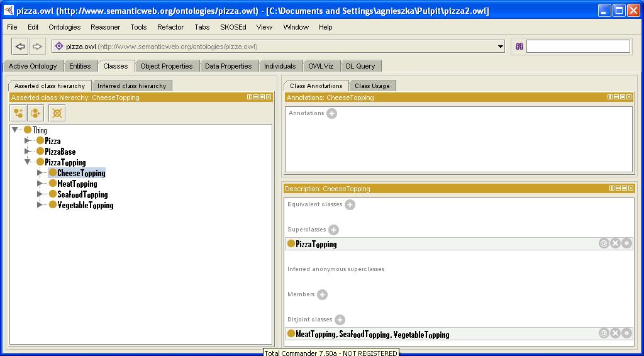Click the @ annotate icon on PizzaTopping superclass row
The height and width of the screenshot is (356, 644).
(x=603, y=243)
